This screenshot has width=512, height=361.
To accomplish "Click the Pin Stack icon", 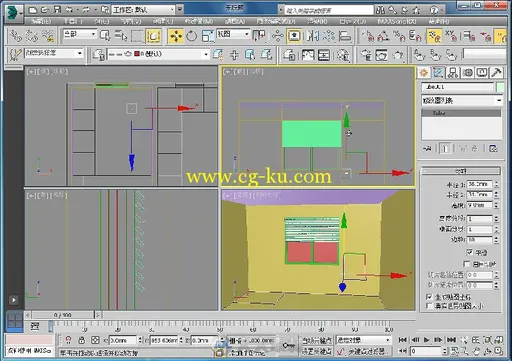I will 427,149.
